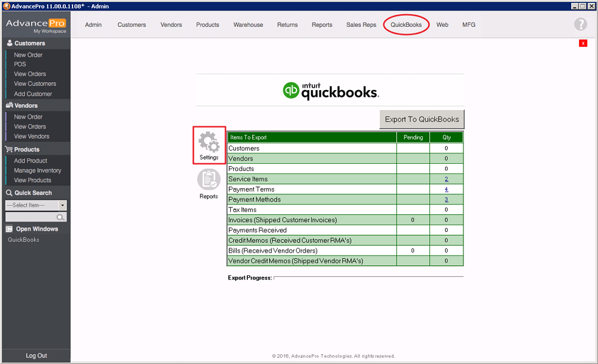Select the Tax Items row
598x364 pixels.
tap(345, 210)
